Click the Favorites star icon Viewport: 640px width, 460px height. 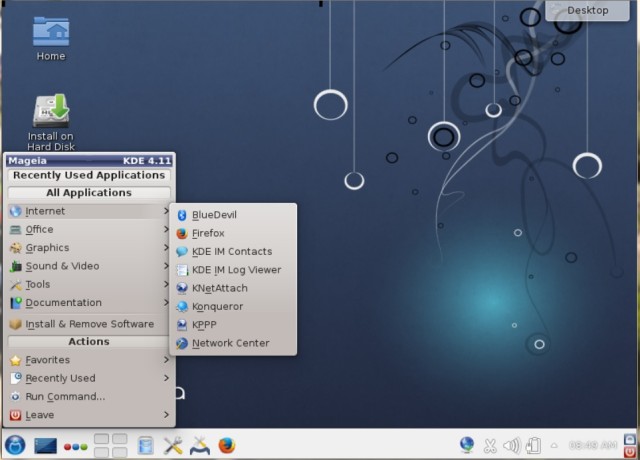tap(16, 360)
